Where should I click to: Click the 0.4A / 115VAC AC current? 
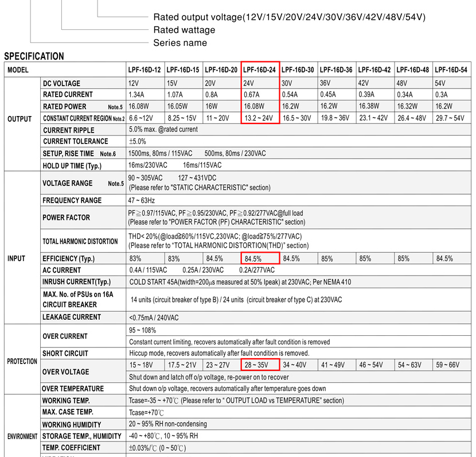(148, 270)
